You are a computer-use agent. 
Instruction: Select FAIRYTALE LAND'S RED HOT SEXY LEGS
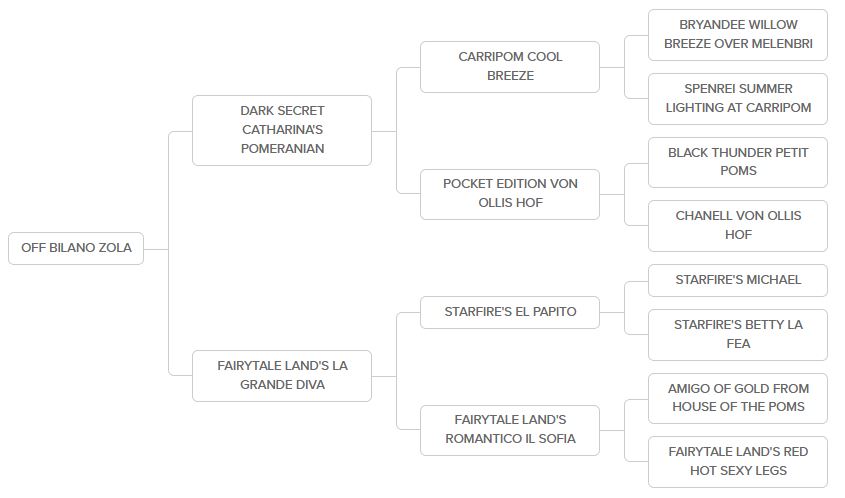[738, 461]
